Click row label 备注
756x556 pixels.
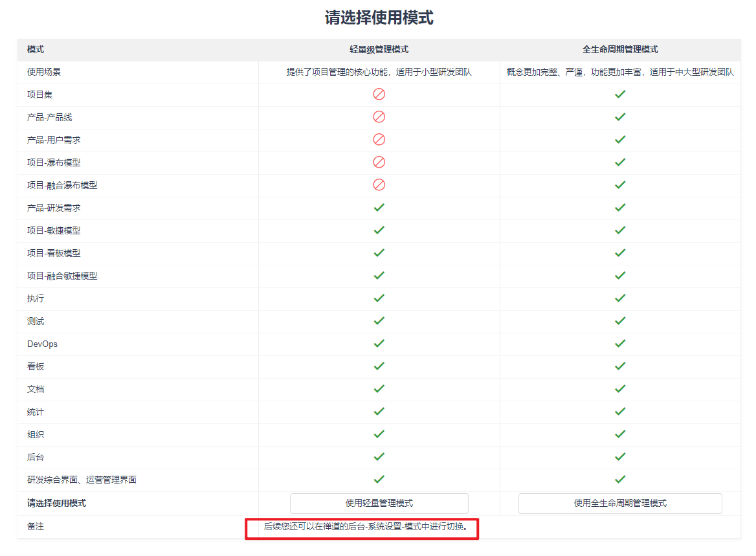pos(35,527)
